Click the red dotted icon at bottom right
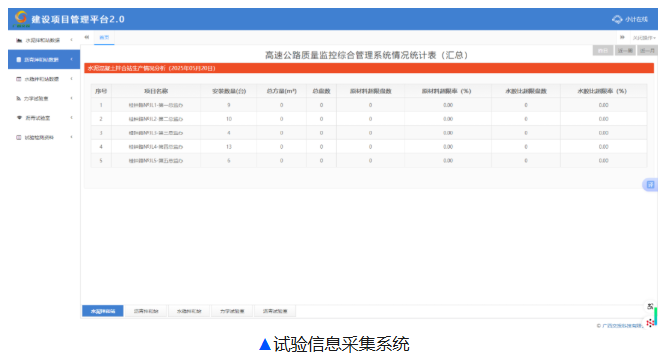 click(650, 323)
